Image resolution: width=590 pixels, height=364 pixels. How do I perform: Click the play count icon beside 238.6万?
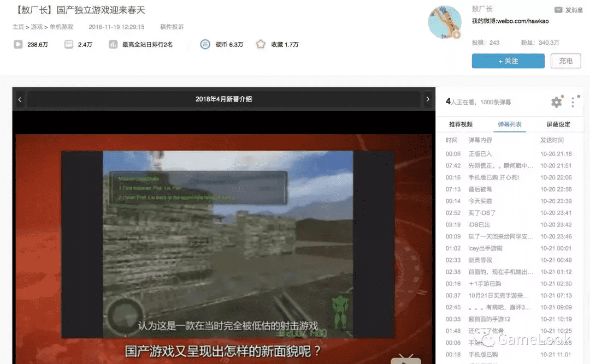coord(17,44)
